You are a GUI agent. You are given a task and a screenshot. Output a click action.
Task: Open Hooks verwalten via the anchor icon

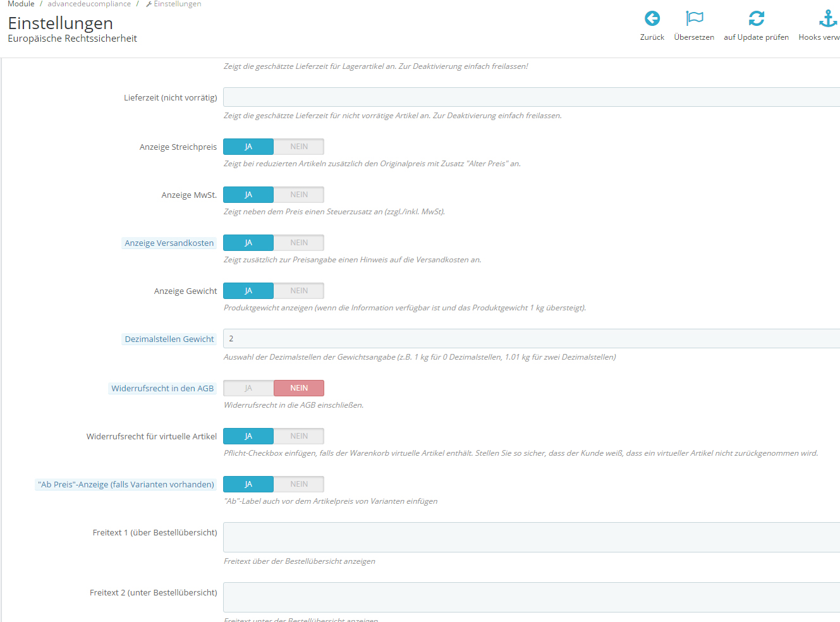tap(827, 18)
